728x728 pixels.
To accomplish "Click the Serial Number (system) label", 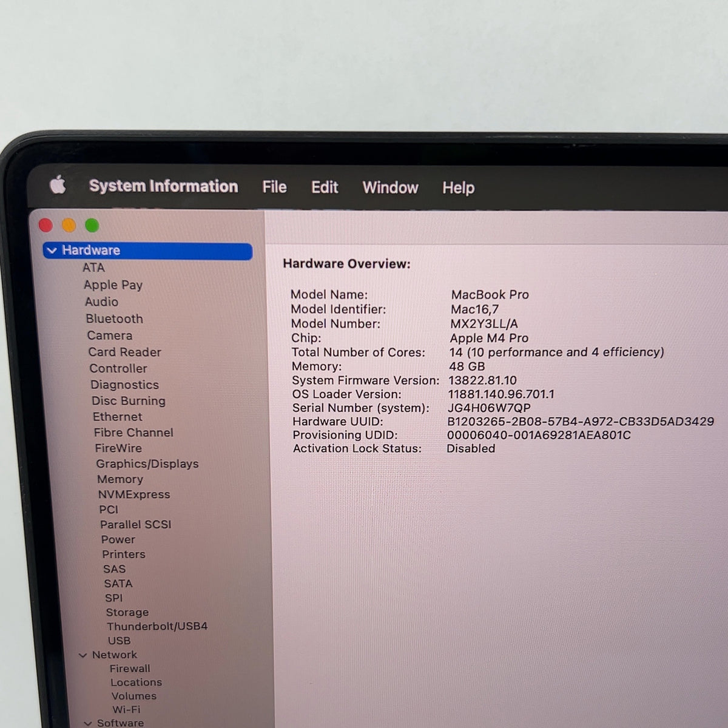I will [x=361, y=408].
